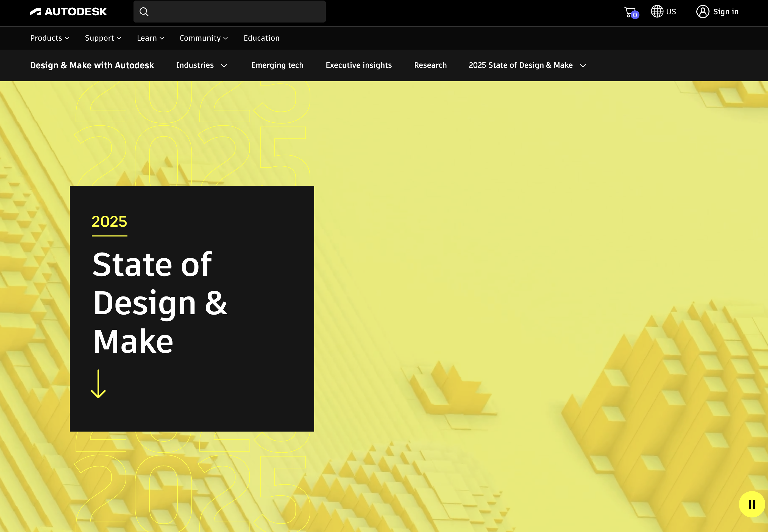768x532 pixels.
Task: Open the Research page
Action: pyautogui.click(x=430, y=65)
